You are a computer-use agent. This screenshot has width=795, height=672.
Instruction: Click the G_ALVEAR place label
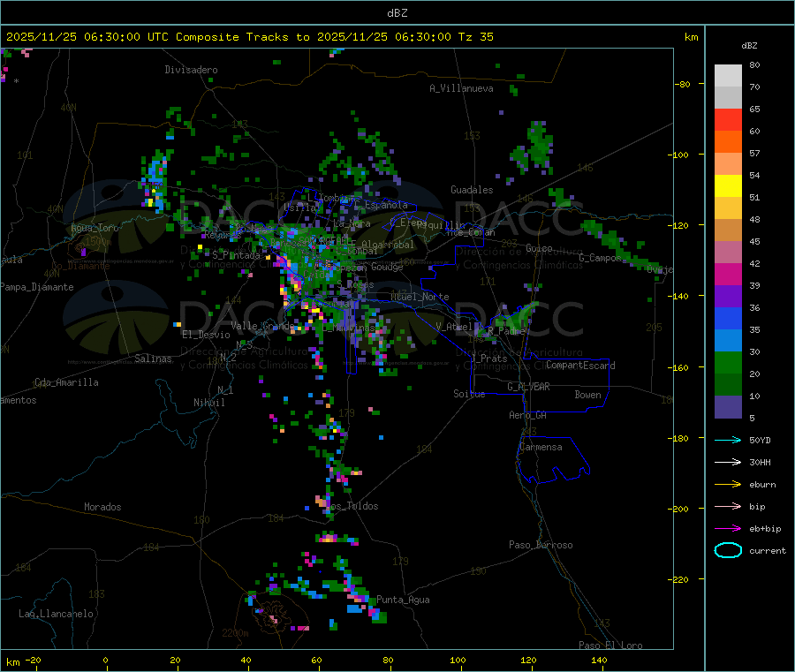pyautogui.click(x=528, y=387)
